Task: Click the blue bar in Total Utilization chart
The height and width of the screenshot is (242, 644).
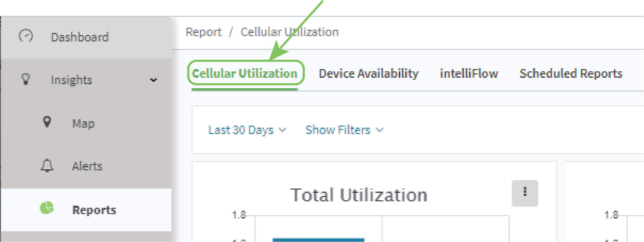Action: pos(318,240)
